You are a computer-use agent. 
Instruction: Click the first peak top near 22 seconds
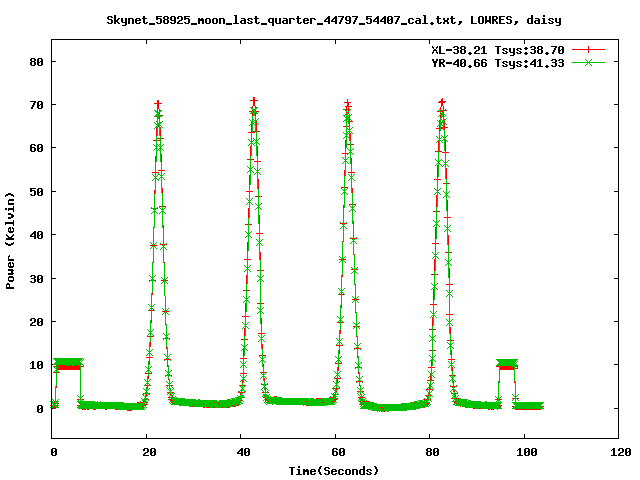pos(158,105)
